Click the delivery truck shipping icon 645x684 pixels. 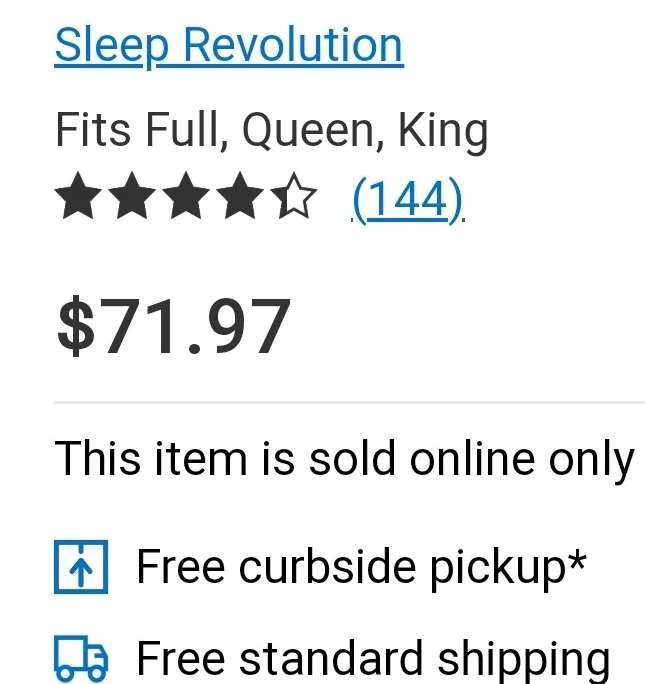click(81, 658)
